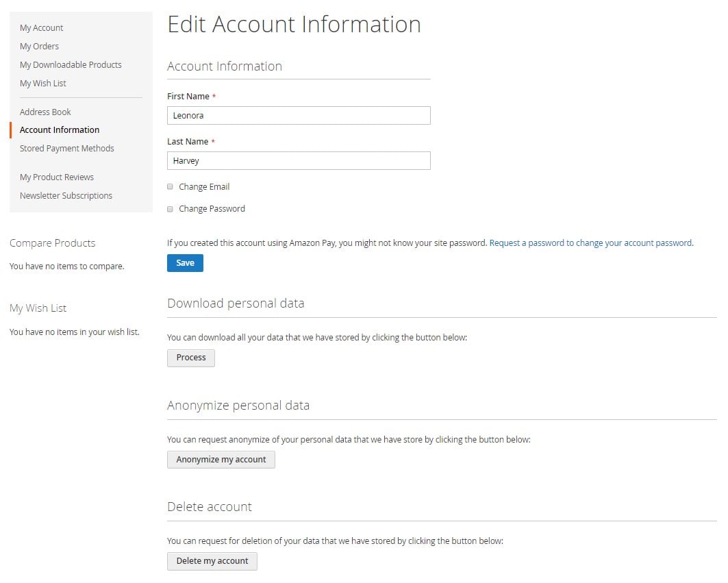Click 'You have no items in your wish list.'

(x=74, y=332)
